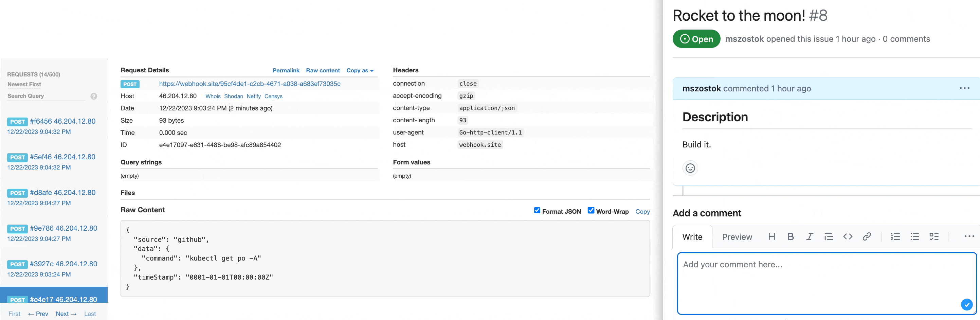
Task: Disable the Word-Wrap checkbox
Action: pos(591,210)
